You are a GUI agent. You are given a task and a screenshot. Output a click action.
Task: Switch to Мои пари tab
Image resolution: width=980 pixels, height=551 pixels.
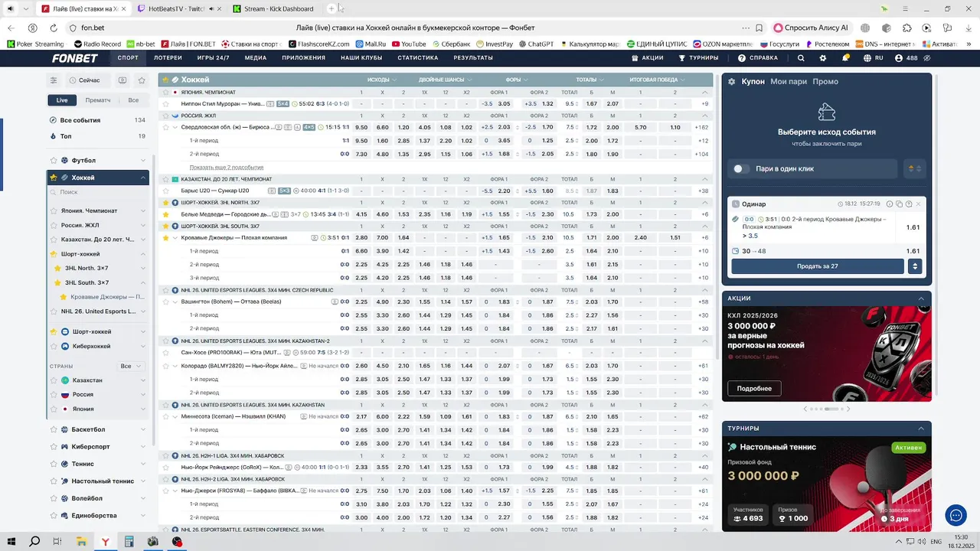click(x=789, y=82)
